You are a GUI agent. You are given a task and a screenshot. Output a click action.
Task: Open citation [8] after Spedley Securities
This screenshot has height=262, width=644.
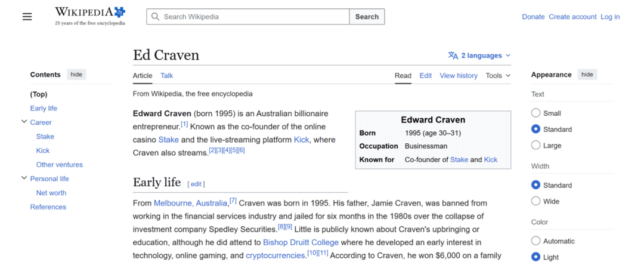click(281, 227)
